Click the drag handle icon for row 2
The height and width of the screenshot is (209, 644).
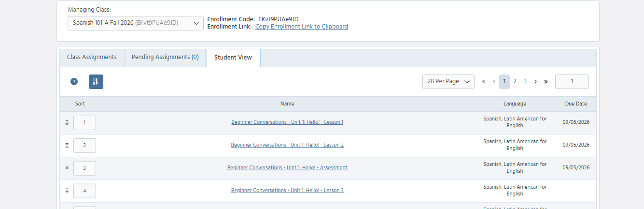coord(67,145)
